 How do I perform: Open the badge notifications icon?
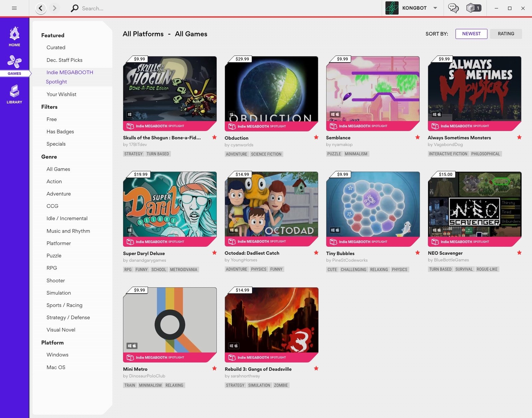[x=474, y=8]
